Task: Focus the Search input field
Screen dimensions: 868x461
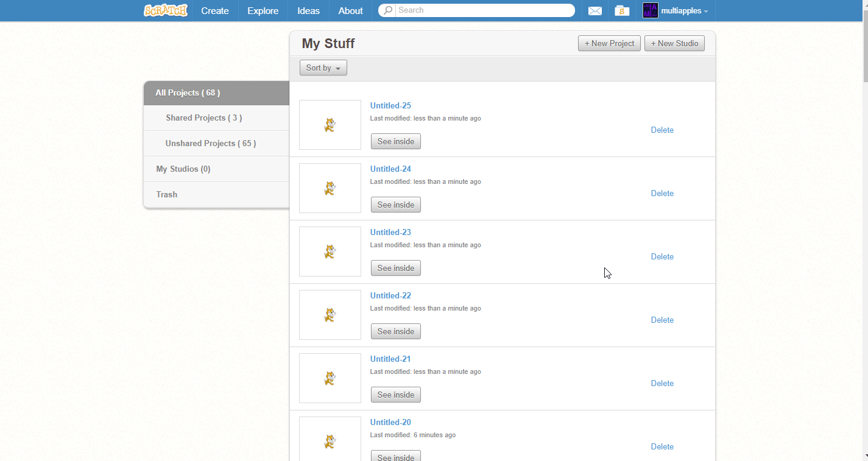Action: tap(484, 10)
